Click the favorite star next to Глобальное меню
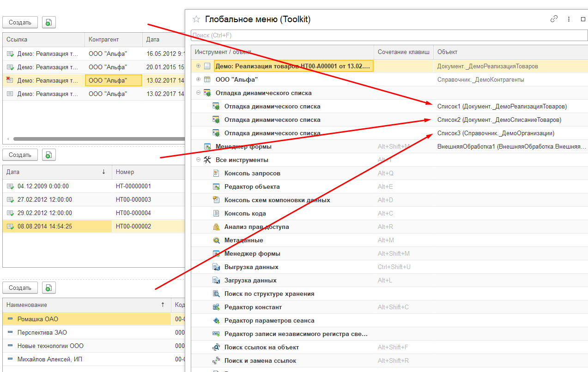This screenshot has height=372, width=588. click(x=196, y=19)
